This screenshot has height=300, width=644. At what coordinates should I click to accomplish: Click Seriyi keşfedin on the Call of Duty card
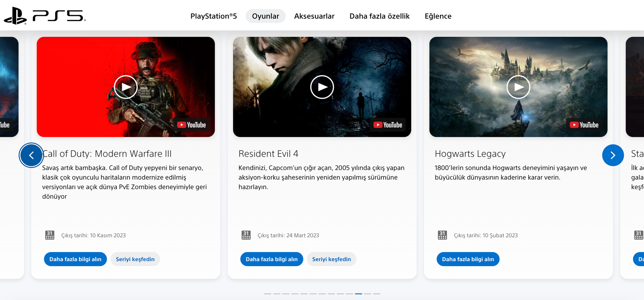tap(135, 259)
